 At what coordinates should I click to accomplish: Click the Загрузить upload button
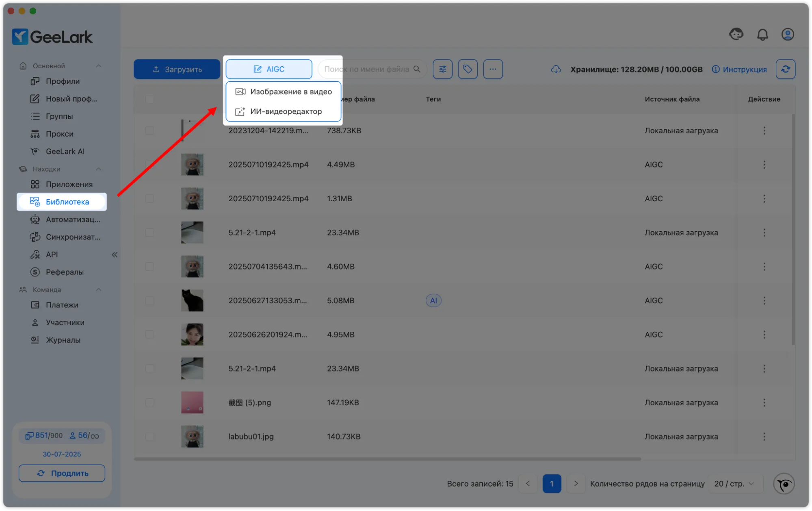(177, 69)
